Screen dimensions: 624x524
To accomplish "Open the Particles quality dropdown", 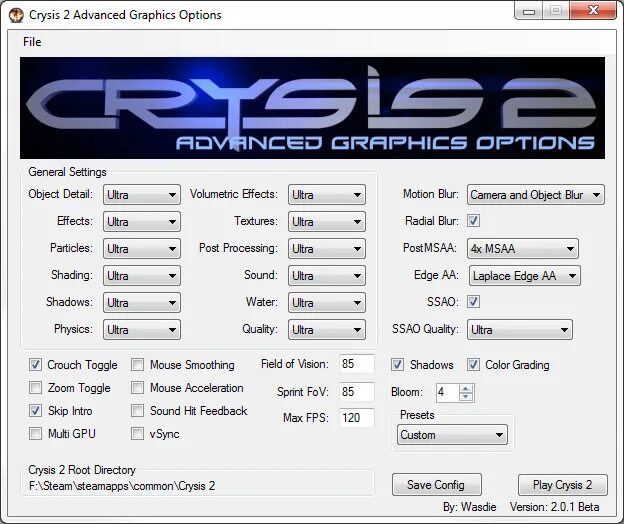I will point(142,249).
